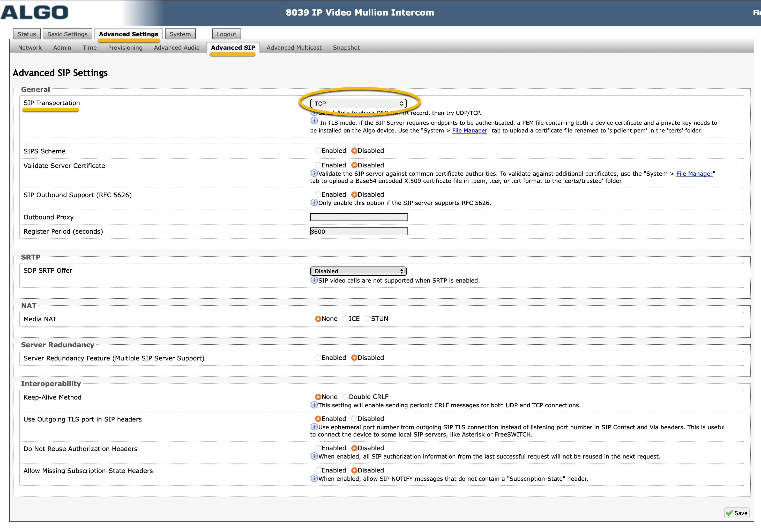Image resolution: width=761 pixels, height=532 pixels.
Task: Click info icon next to TLS mode note
Action: coord(314,121)
